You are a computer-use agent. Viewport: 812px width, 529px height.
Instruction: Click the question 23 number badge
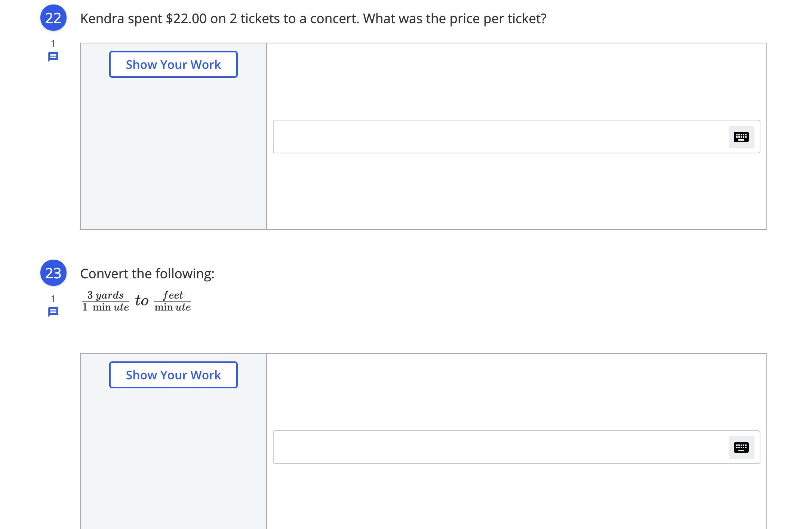(x=53, y=273)
